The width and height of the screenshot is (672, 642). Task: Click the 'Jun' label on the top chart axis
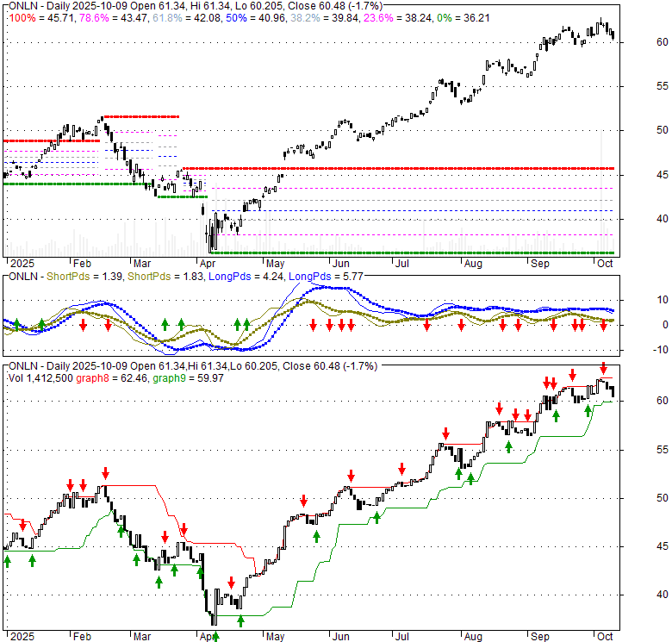[340, 263]
